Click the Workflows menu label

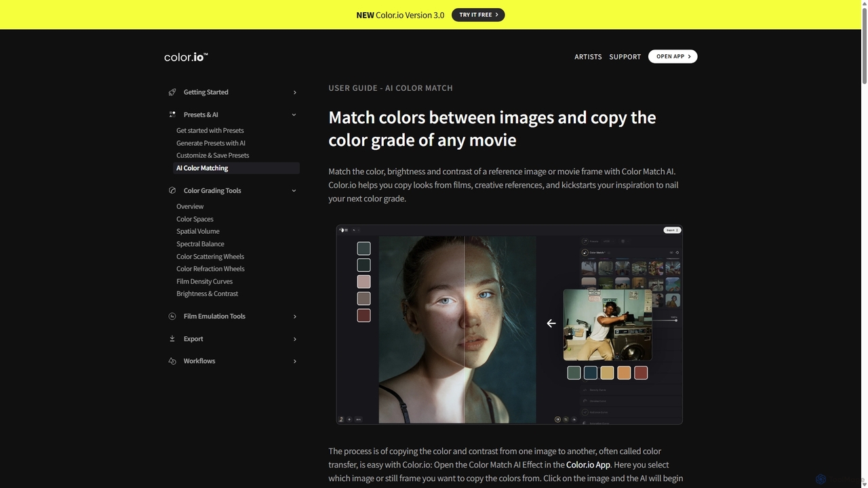[x=199, y=361]
